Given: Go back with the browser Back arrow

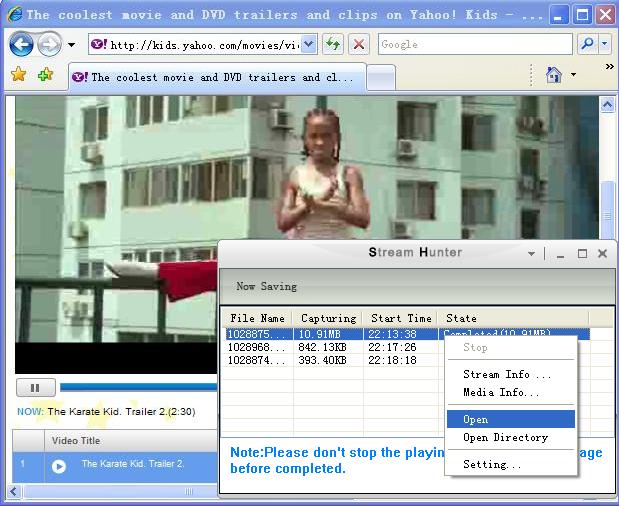Looking at the screenshot, I should pos(21,45).
